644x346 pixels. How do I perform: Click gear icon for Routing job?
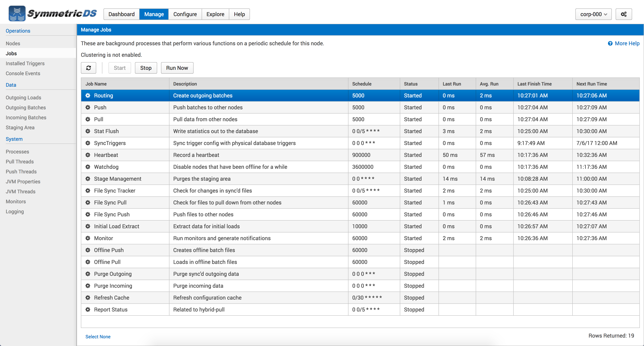[88, 96]
